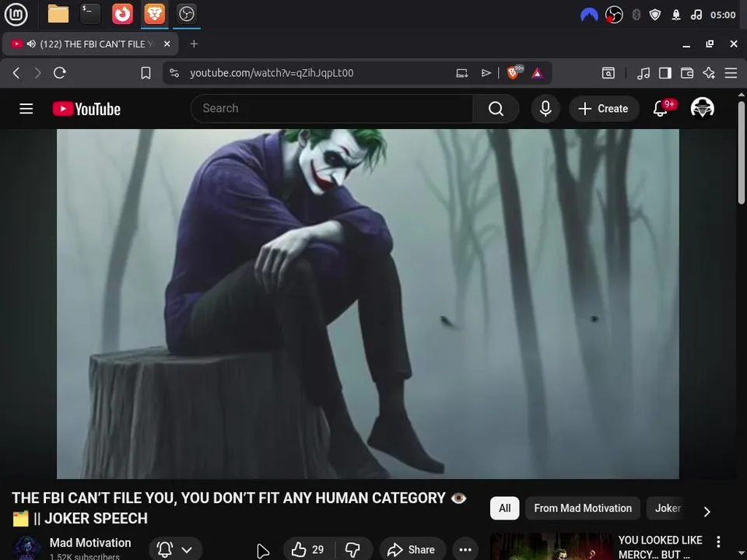The image size is (747, 560).
Task: Open more actions three-dot button
Action: point(465,550)
